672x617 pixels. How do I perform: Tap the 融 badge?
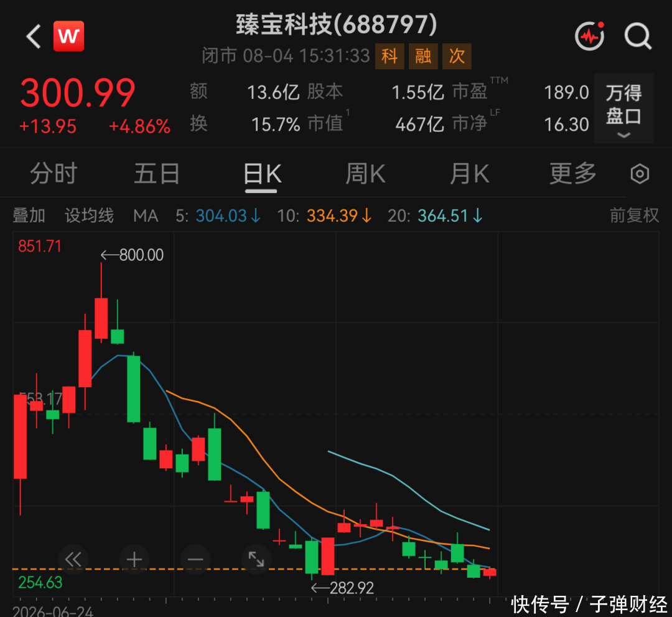coord(423,56)
